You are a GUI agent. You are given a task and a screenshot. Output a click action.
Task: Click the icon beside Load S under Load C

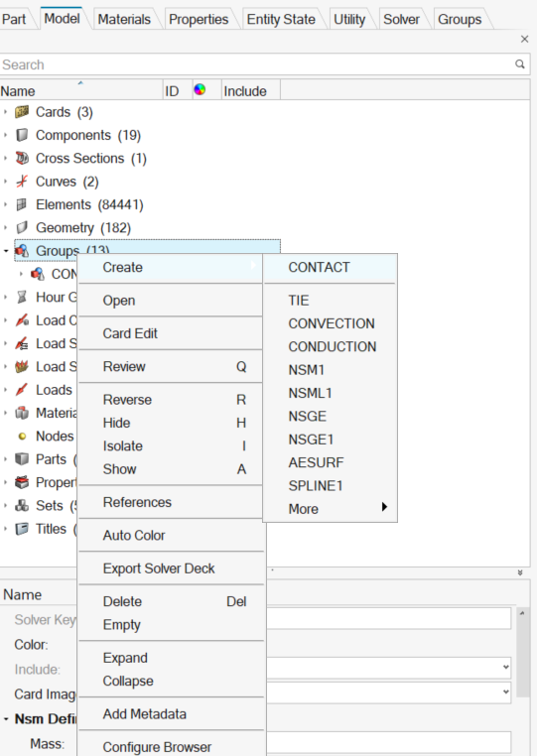coord(22,343)
